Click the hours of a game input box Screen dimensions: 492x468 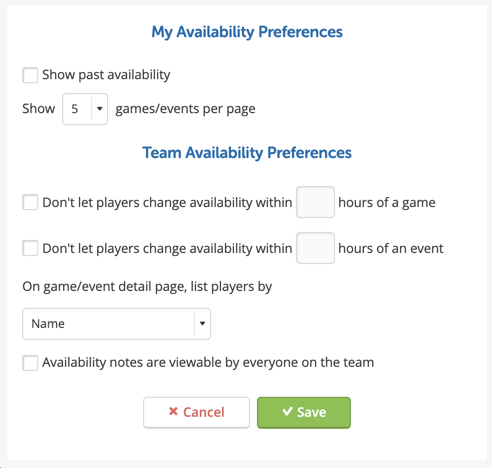tap(315, 202)
